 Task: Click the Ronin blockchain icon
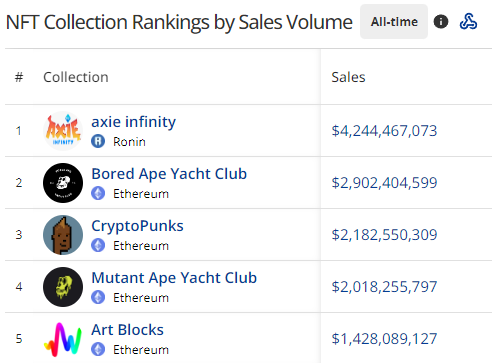[98, 141]
